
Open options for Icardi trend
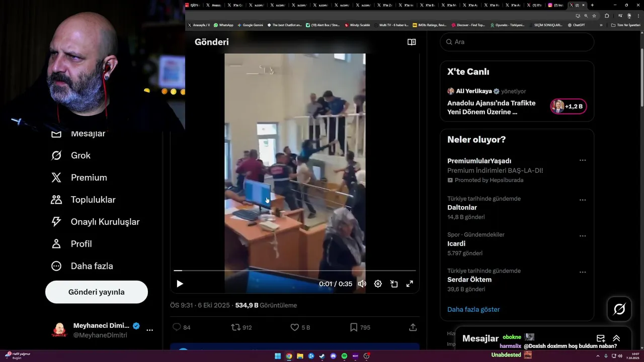click(x=583, y=236)
